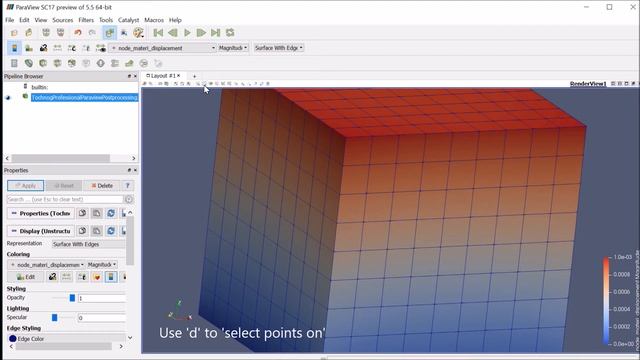640x360 pixels.
Task: Apply the Calculator filter icon
Action: click(x=14, y=63)
